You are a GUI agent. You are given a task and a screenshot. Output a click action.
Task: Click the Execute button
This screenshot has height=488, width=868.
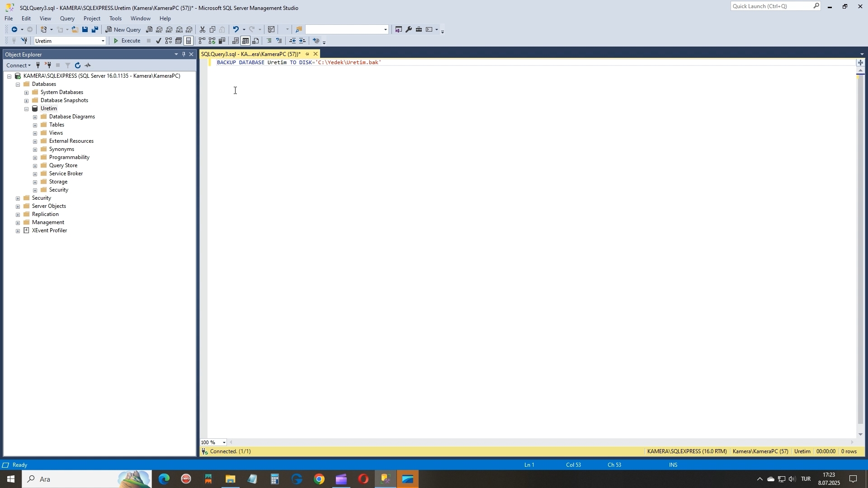coord(127,41)
